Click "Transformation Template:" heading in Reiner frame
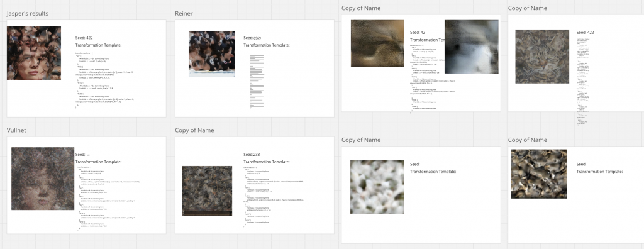This screenshot has width=644, height=249. [x=267, y=45]
